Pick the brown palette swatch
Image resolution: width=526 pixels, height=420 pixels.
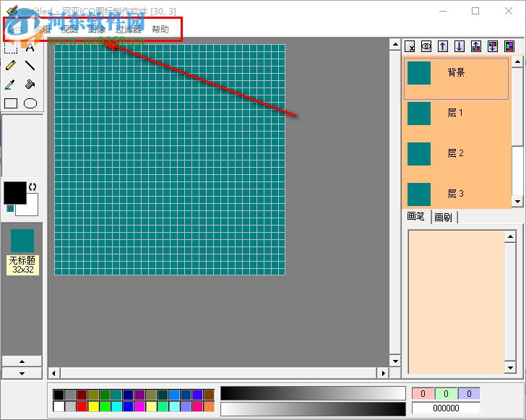pos(209,395)
